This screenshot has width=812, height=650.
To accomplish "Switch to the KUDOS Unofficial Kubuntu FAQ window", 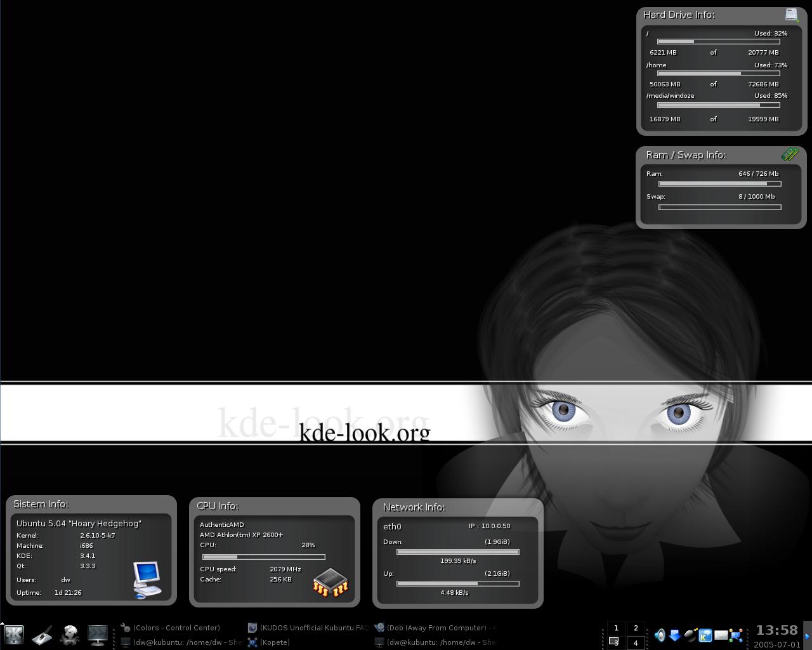I will 308,627.
